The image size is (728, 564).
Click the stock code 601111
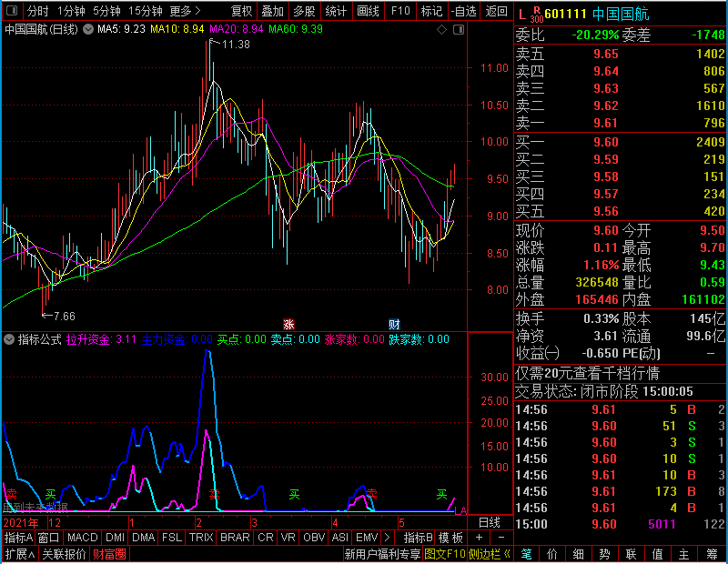point(565,15)
